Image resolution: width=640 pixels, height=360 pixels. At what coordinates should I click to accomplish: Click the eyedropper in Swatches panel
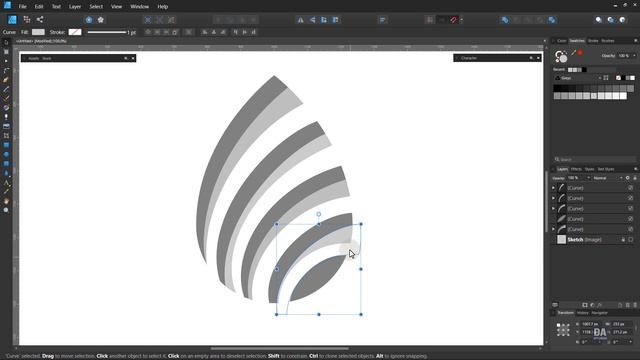(x=573, y=53)
